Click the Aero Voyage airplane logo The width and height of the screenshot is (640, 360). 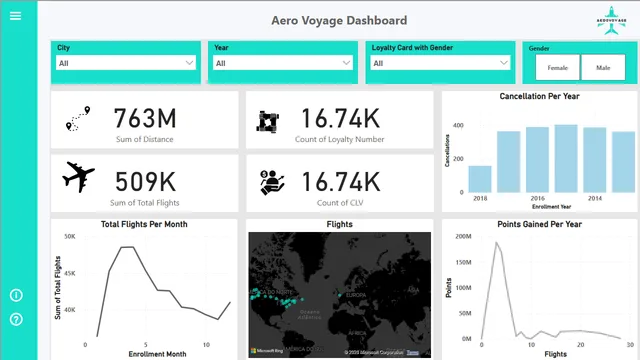click(x=611, y=20)
